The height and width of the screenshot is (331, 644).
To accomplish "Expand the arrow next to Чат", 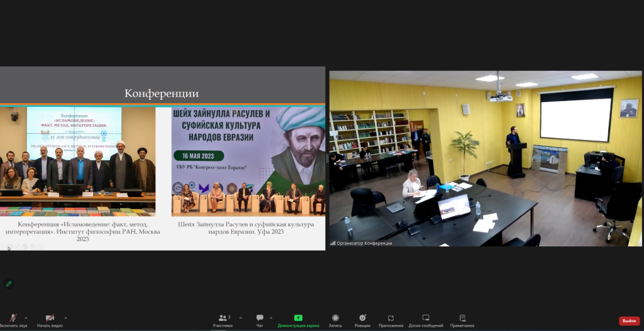I will coord(270,318).
